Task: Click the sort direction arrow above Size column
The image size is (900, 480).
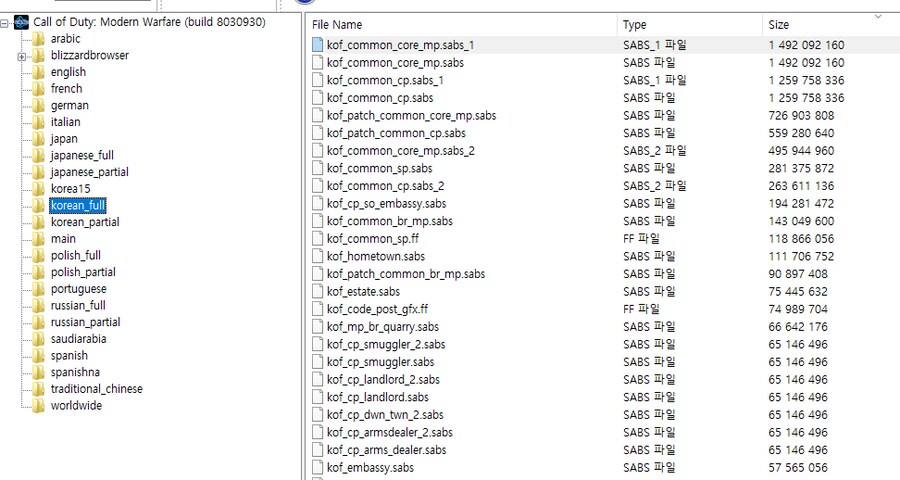Action: coord(878,17)
